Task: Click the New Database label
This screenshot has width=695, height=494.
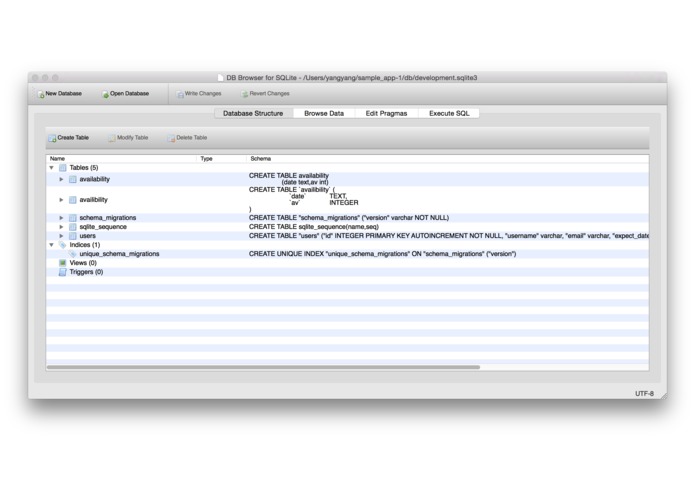Action: coord(63,93)
